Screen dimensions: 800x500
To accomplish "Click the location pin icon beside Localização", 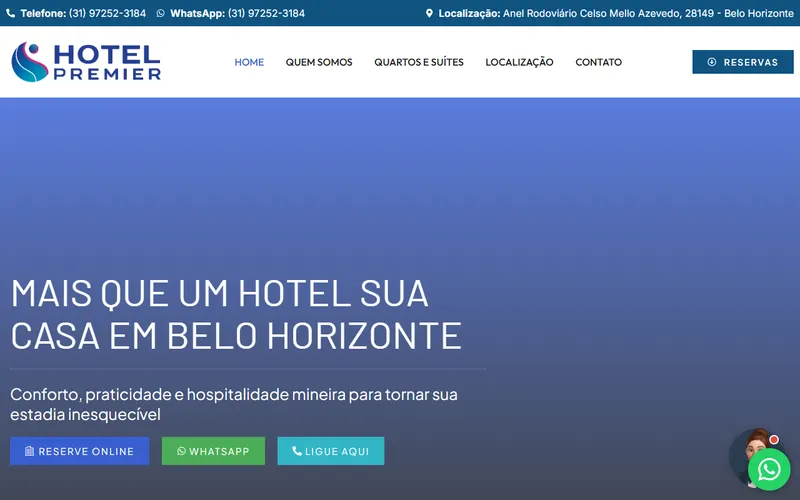I will click(x=429, y=13).
